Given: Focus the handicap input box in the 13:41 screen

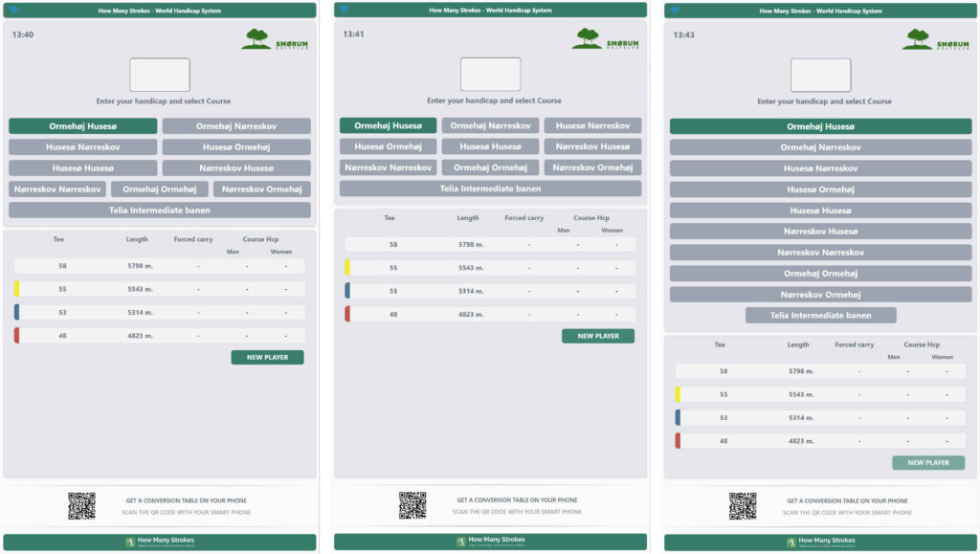Looking at the screenshot, I should [491, 75].
